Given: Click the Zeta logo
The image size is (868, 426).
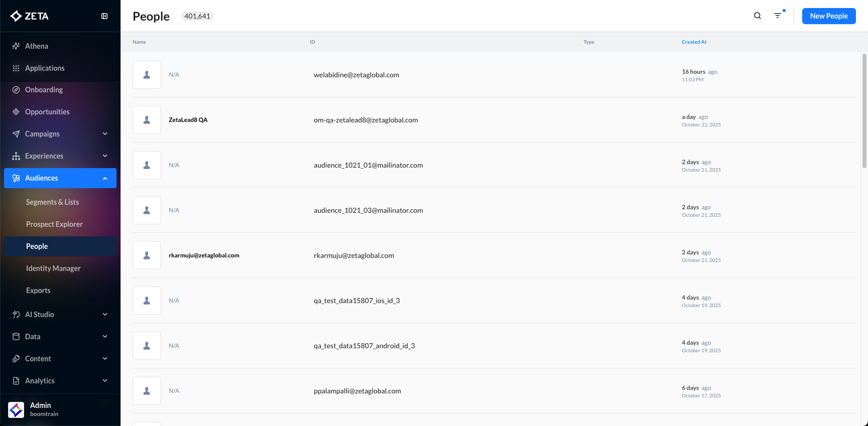Looking at the screenshot, I should pos(30,16).
